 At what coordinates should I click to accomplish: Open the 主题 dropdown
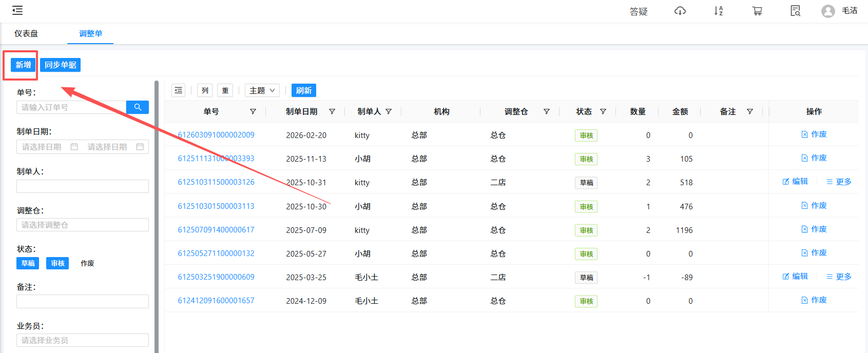point(262,90)
